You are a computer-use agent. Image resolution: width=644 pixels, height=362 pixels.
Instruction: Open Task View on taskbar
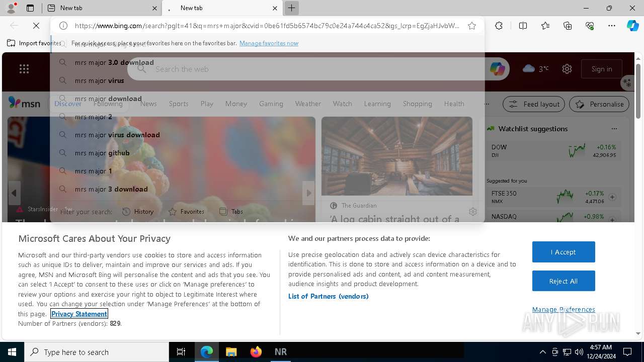point(181,352)
